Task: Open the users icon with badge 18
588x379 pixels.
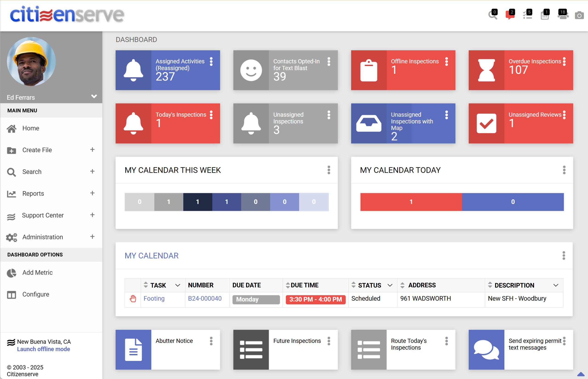Action: 563,15
